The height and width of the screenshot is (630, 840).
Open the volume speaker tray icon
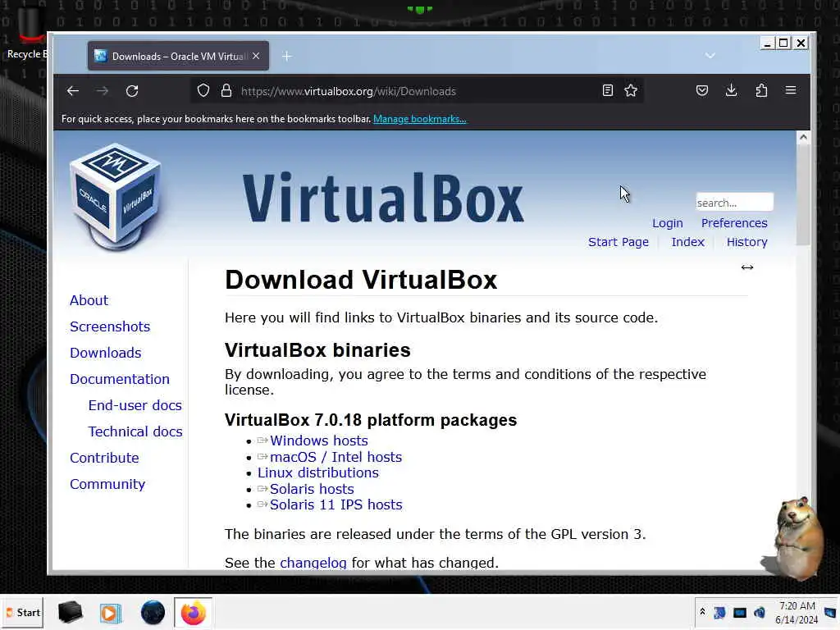click(x=759, y=613)
